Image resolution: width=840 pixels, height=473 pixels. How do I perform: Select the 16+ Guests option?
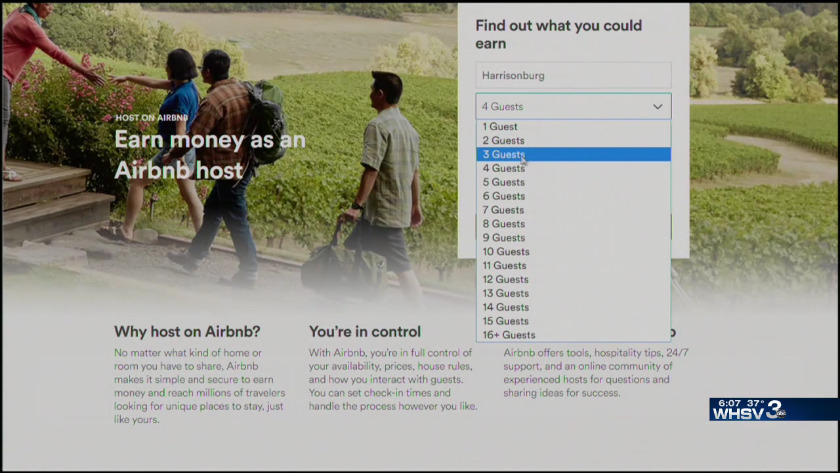[x=509, y=335]
